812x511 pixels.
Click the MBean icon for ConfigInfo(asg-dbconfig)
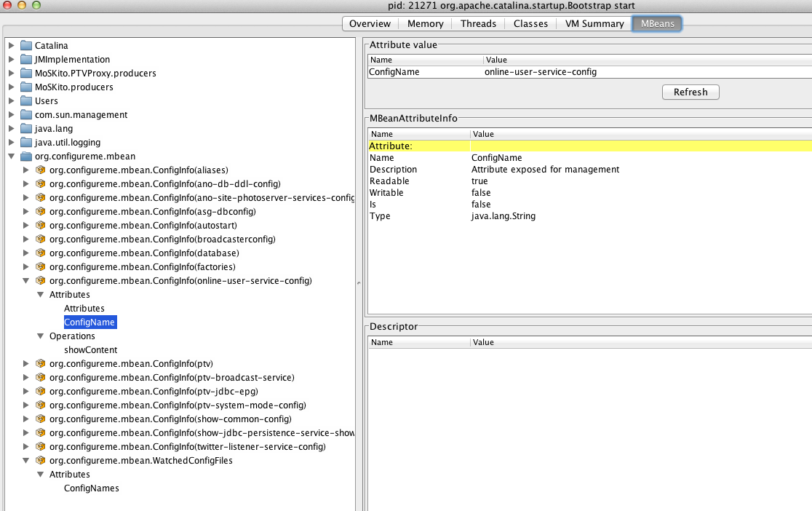click(x=41, y=211)
